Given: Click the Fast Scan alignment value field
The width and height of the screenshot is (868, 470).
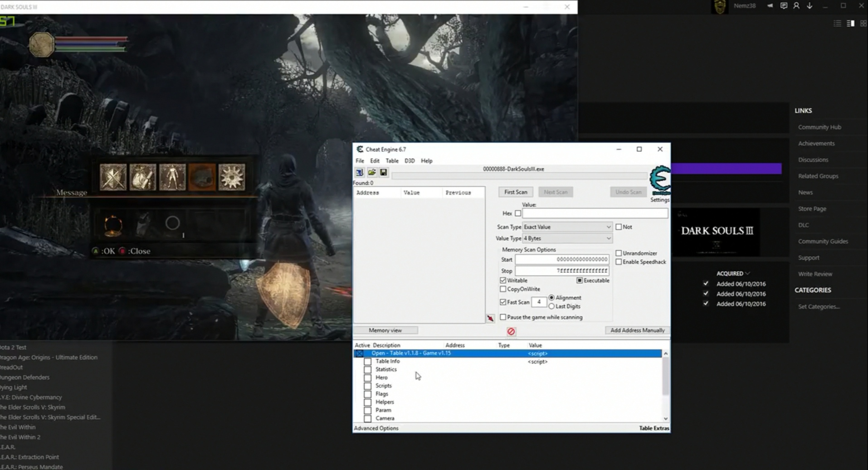Looking at the screenshot, I should (x=539, y=302).
